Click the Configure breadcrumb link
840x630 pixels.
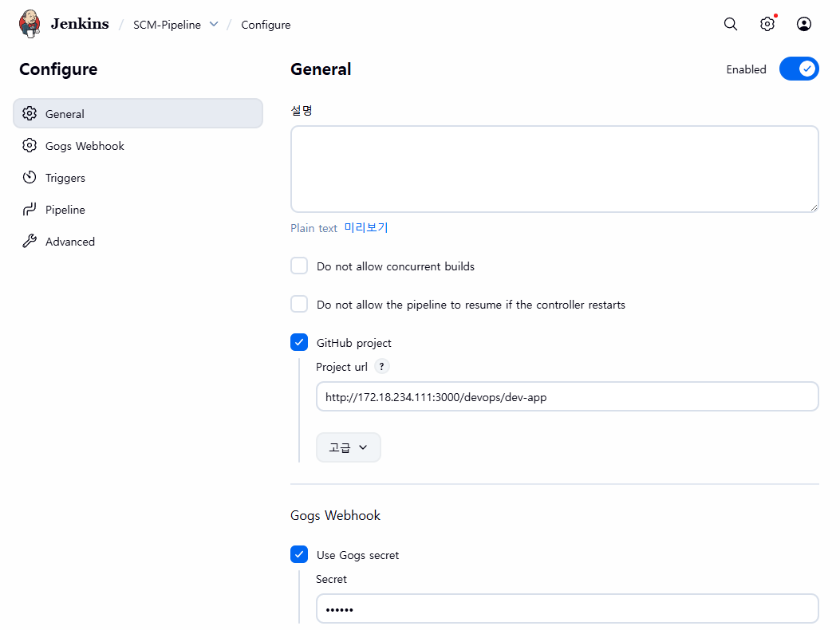coord(266,25)
